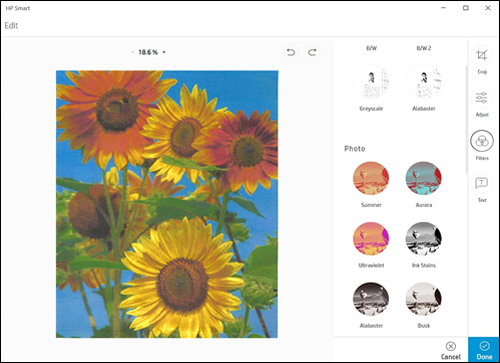Apply the Dusk photo filter

click(424, 299)
